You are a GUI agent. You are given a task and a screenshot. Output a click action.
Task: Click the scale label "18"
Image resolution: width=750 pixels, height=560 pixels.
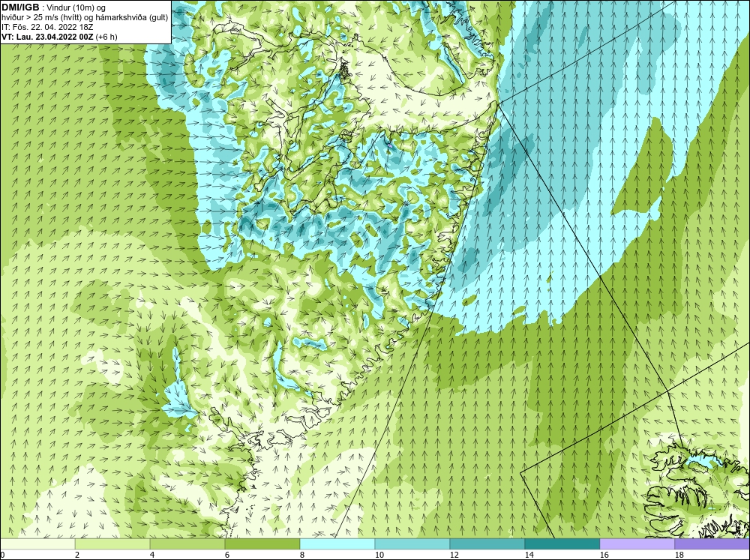[x=679, y=555]
